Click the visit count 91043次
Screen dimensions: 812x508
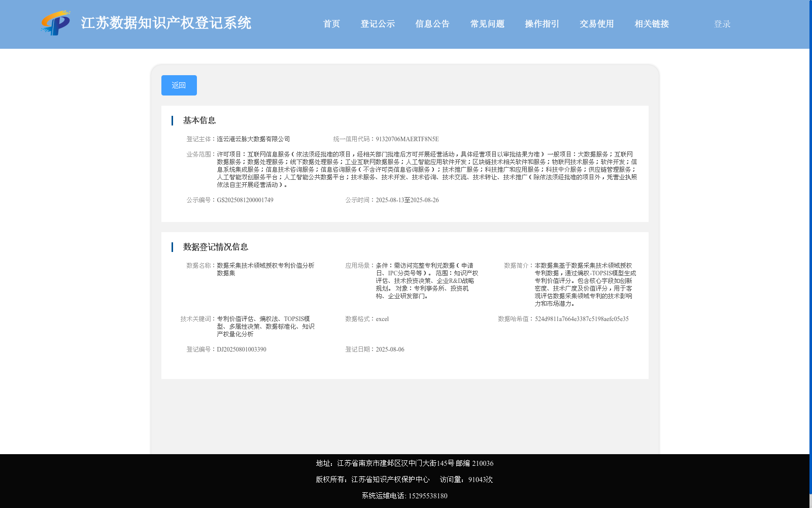(x=481, y=480)
